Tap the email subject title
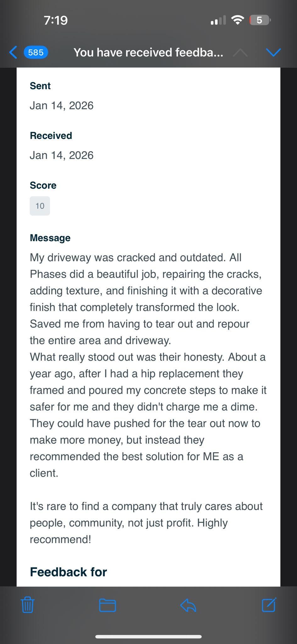The height and width of the screenshot is (644, 297). click(x=148, y=52)
